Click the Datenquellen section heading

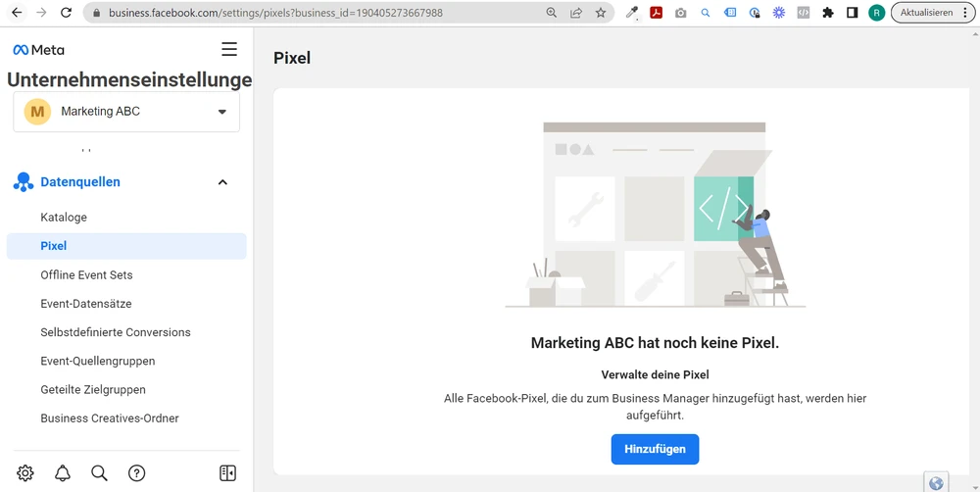80,182
